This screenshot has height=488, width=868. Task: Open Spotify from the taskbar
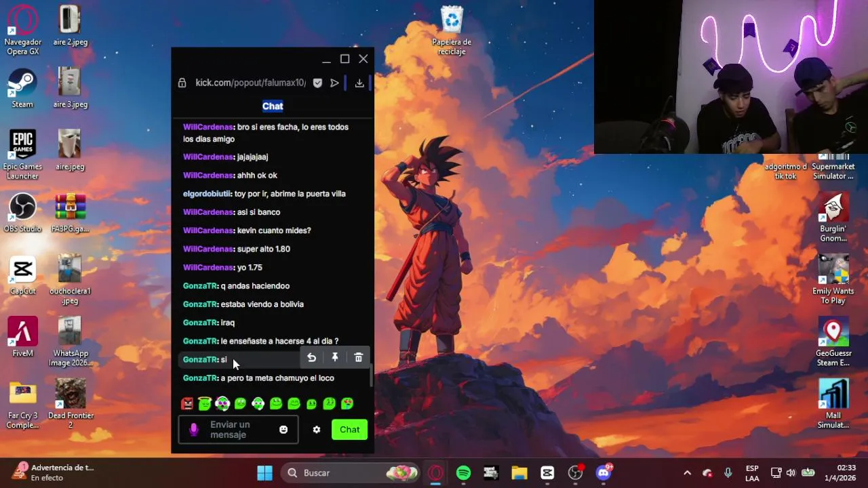click(x=463, y=473)
